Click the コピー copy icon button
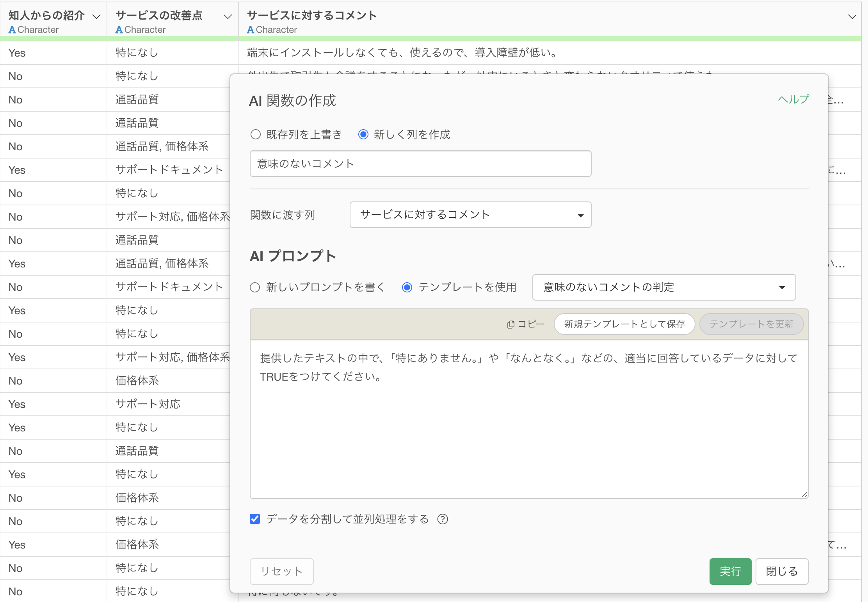Screen dimensions: 868x602 525,324
